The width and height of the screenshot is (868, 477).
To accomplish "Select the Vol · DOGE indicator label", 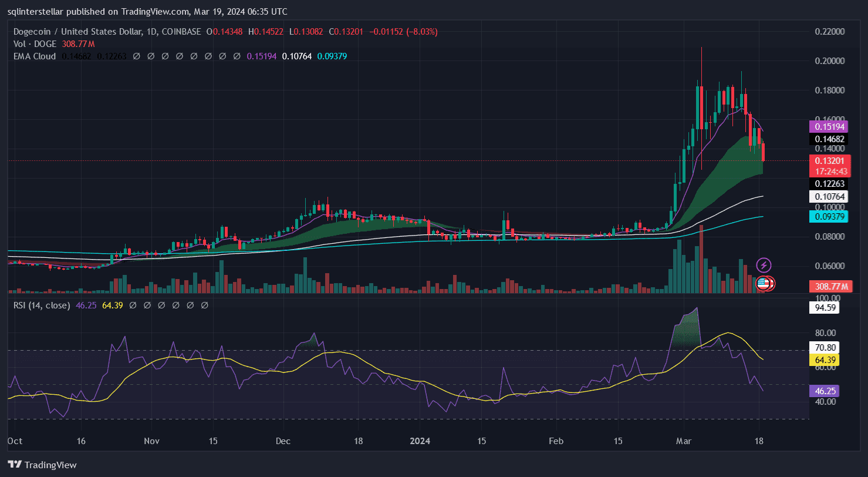I will [35, 44].
